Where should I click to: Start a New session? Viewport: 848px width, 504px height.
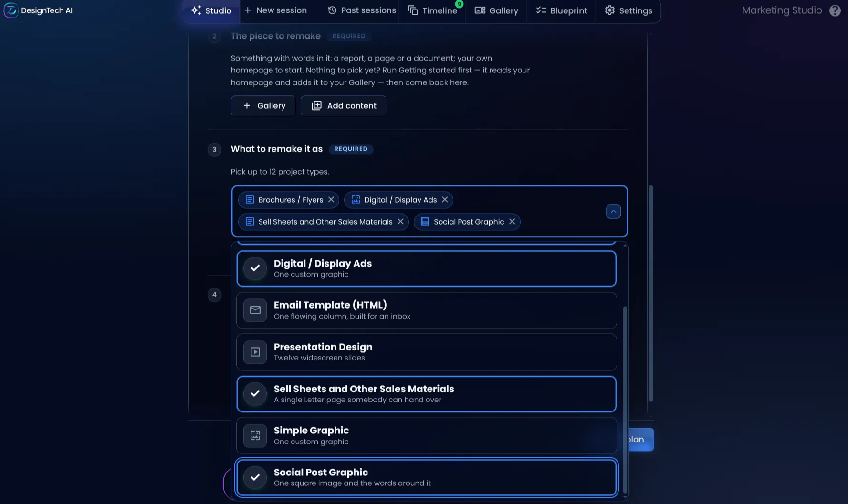click(x=275, y=10)
